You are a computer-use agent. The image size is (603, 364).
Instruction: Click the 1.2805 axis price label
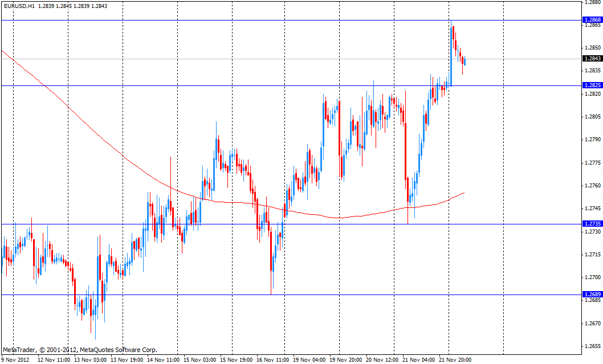[593, 116]
